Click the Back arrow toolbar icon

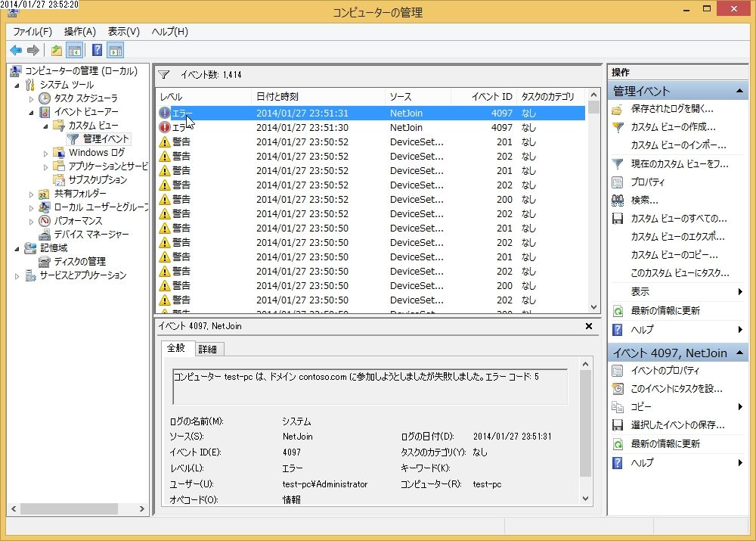16,50
